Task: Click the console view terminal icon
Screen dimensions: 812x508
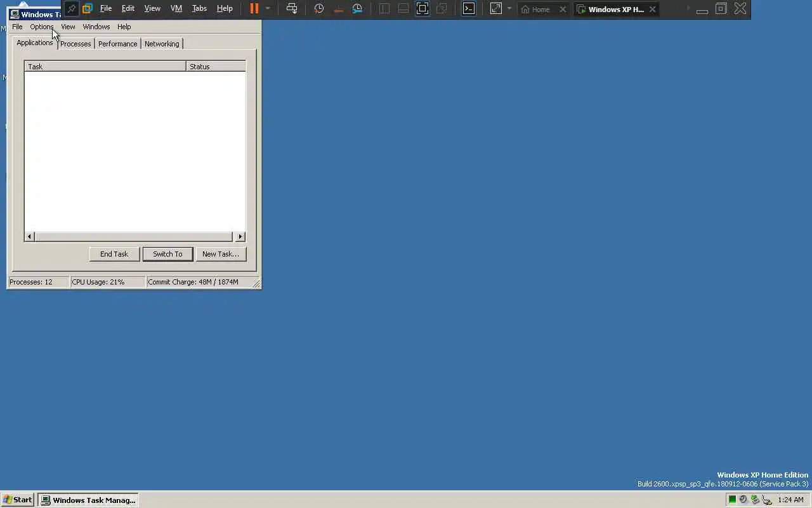Action: pyautogui.click(x=469, y=9)
